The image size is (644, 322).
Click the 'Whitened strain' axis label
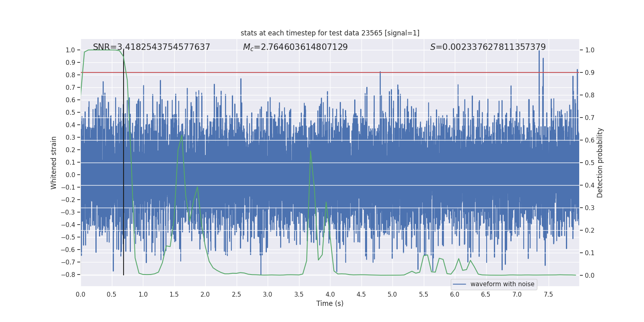(54, 163)
